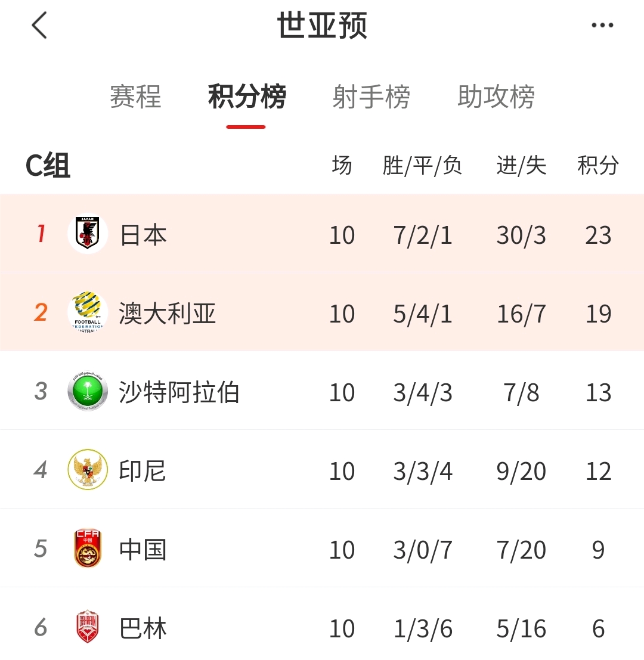Tap the C组 group heading
The height and width of the screenshot is (660, 644).
(48, 165)
